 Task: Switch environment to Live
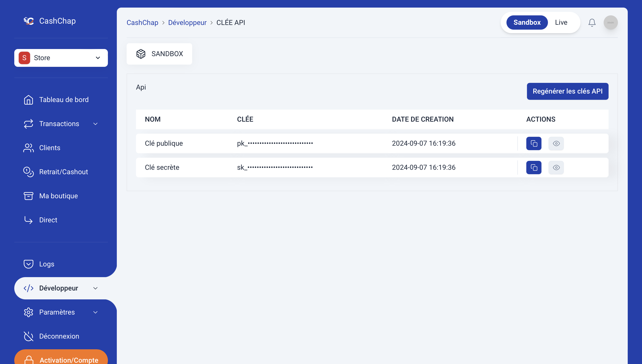[561, 22]
